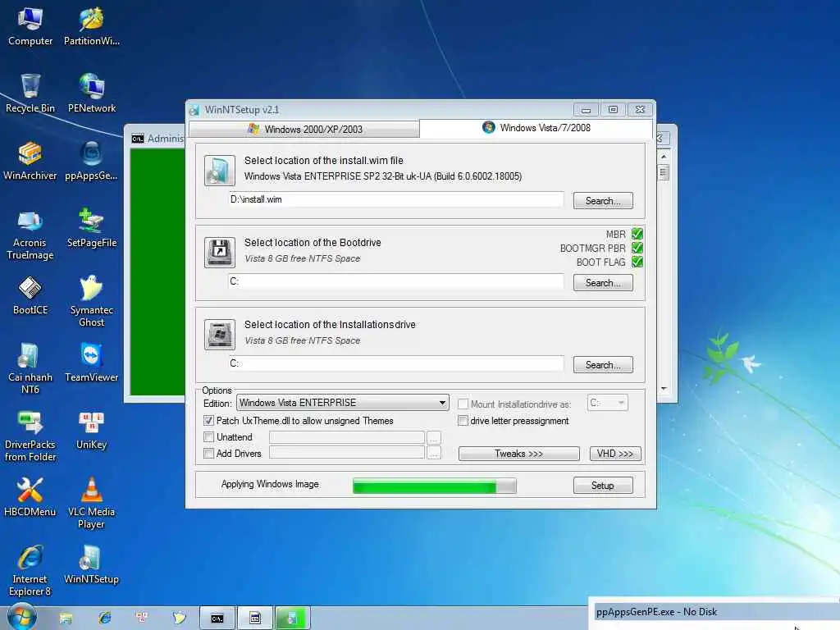Screen dimensions: 840x630
Task: Open the mount drive letter C: dropdown
Action: click(608, 403)
